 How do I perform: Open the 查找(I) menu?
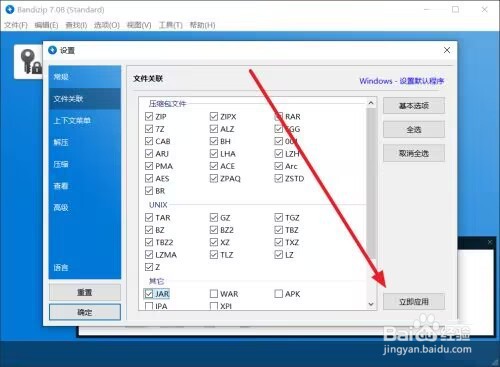click(76, 25)
